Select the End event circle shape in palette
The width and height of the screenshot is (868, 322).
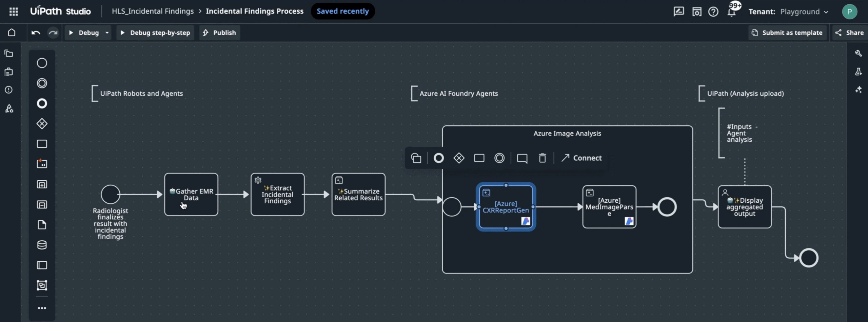point(42,103)
